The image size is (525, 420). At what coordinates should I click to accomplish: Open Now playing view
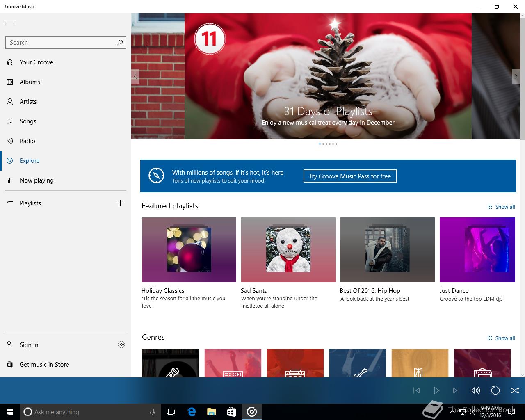pos(66,180)
